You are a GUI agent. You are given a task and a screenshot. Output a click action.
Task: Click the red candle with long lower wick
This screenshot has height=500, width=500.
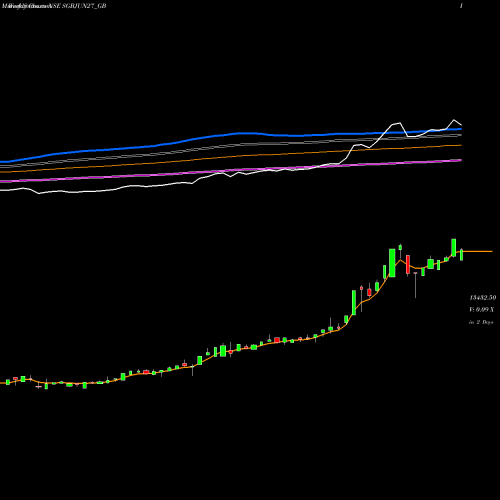[x=415, y=285]
